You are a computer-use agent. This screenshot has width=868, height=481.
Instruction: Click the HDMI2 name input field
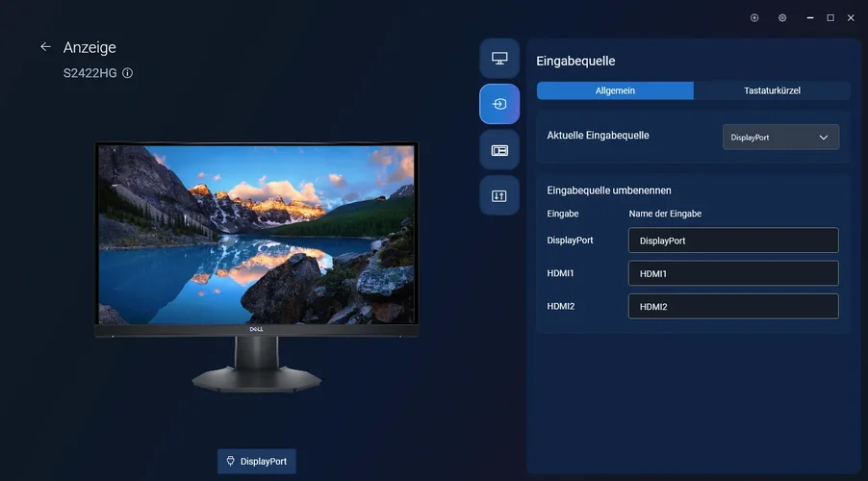[x=733, y=306]
